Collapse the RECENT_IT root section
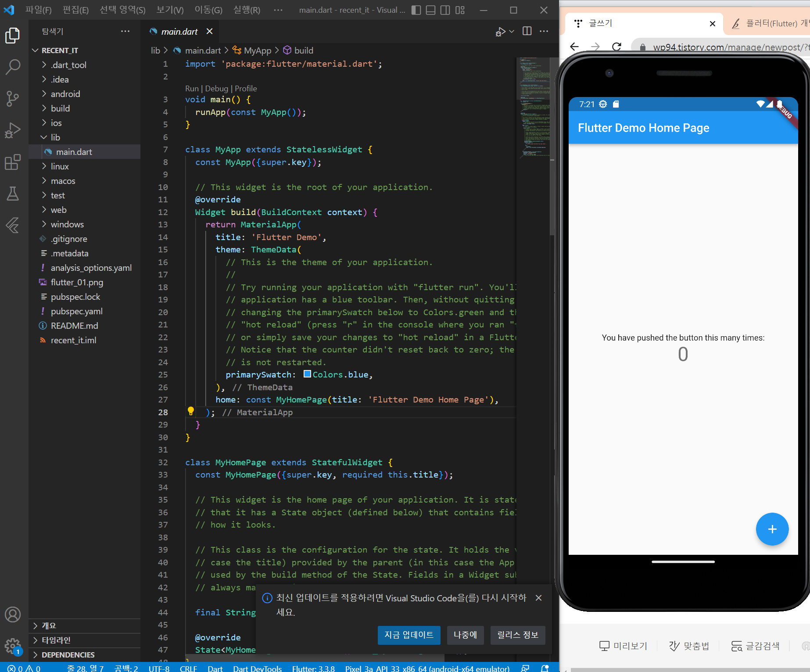 pos(85,50)
